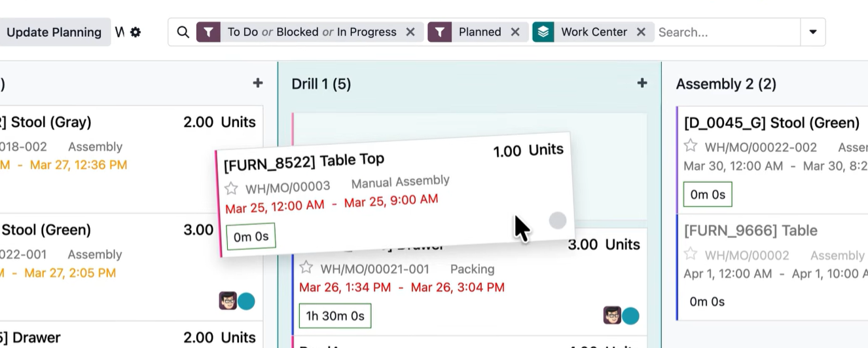Click the Mar 25, 12:00 AM date range

pyautogui.click(x=332, y=203)
